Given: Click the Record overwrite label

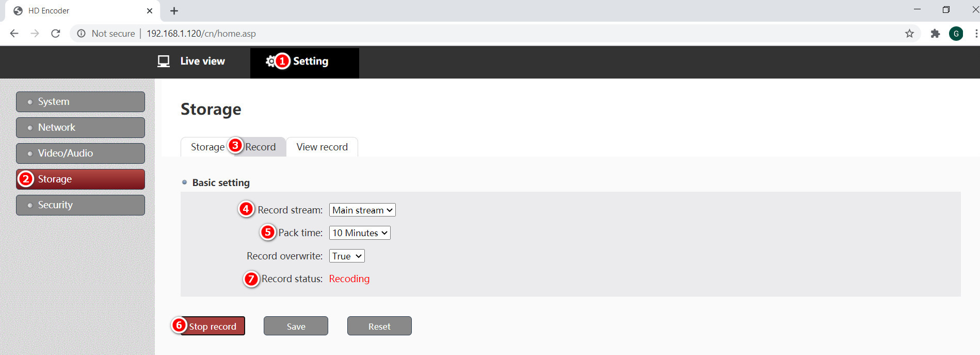Looking at the screenshot, I should tap(284, 256).
